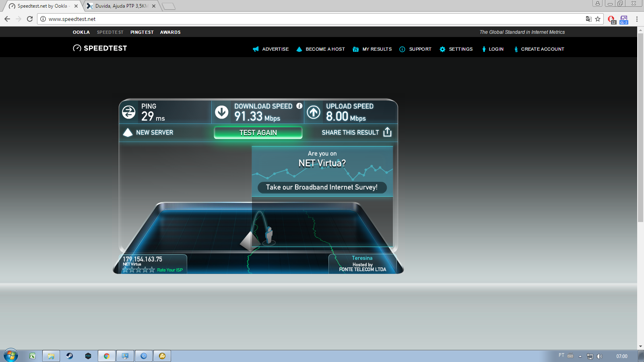The height and width of the screenshot is (362, 644).
Task: View site information icon
Action: tap(43, 19)
